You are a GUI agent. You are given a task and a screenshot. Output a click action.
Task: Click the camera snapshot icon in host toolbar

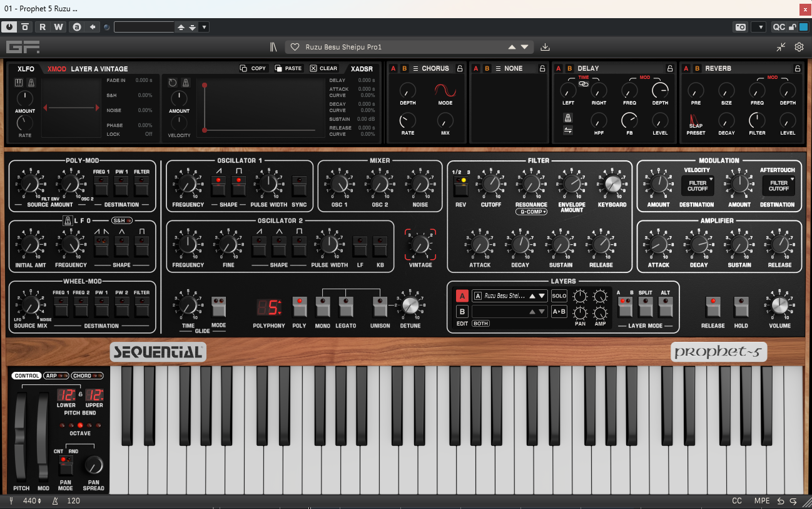(741, 27)
